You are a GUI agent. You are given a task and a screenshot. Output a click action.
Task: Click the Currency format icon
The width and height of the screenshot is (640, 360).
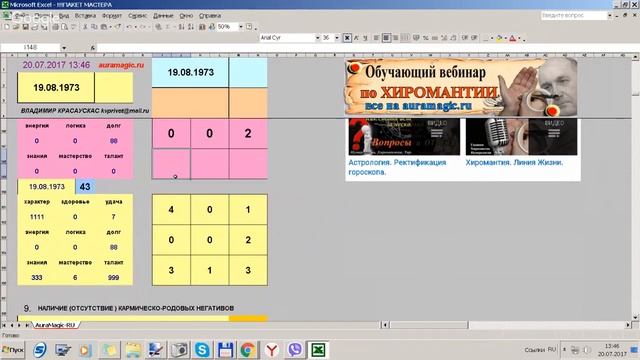416,38
